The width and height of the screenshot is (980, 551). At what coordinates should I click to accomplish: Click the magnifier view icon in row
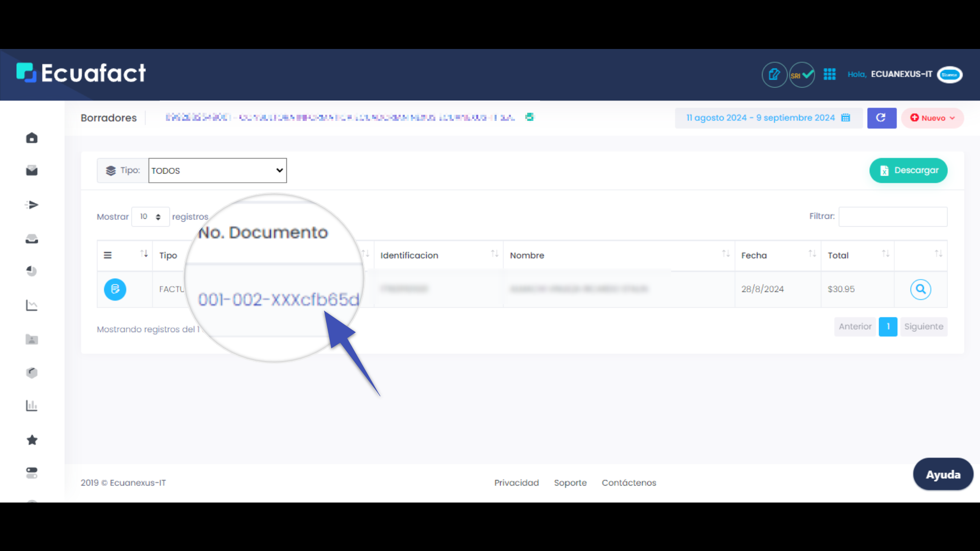click(x=920, y=289)
